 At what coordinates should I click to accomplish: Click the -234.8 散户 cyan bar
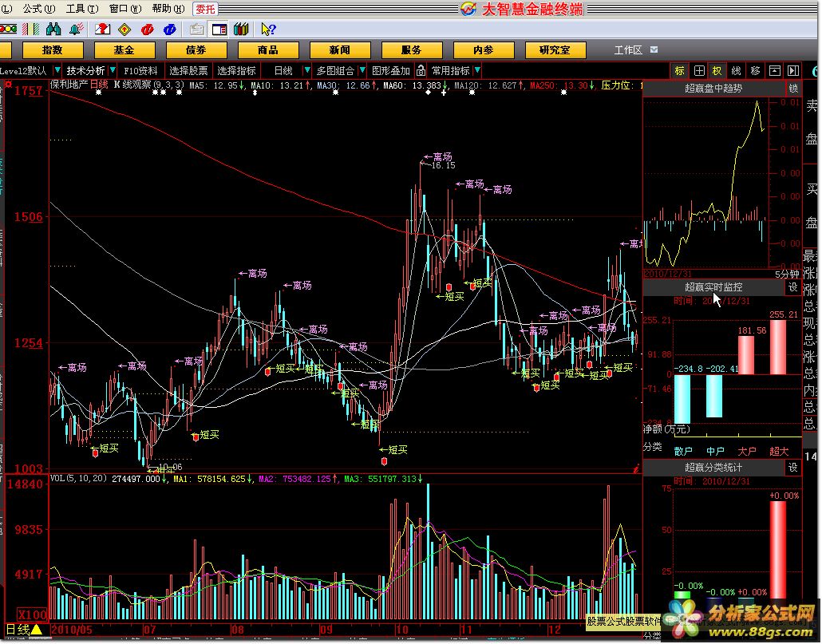click(682, 399)
